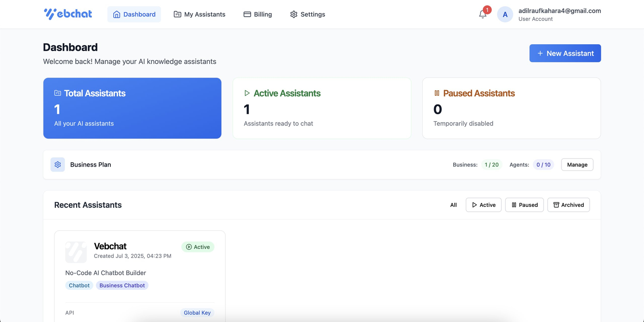Click the Recent Assistants heading

(88, 205)
